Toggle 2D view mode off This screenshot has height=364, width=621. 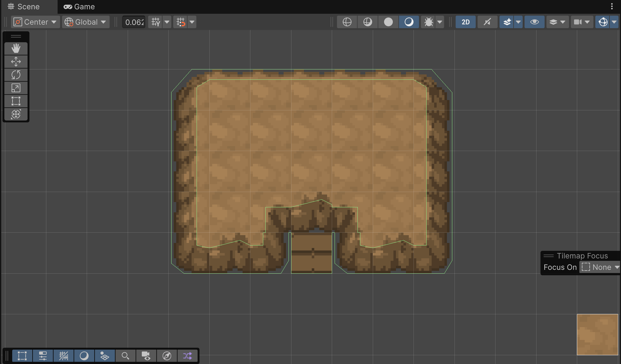coord(465,22)
